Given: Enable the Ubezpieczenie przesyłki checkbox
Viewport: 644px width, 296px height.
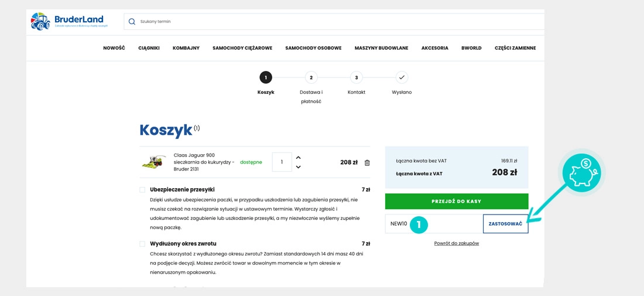Looking at the screenshot, I should (142, 190).
